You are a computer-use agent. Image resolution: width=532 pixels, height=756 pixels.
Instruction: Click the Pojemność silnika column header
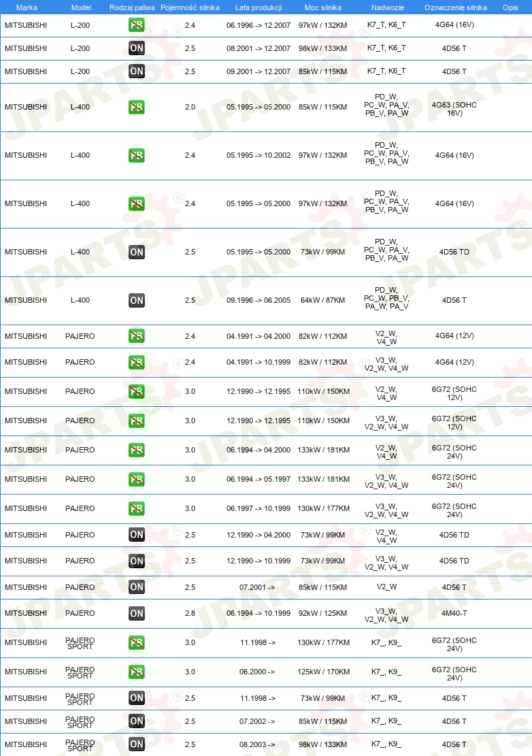click(x=190, y=7)
